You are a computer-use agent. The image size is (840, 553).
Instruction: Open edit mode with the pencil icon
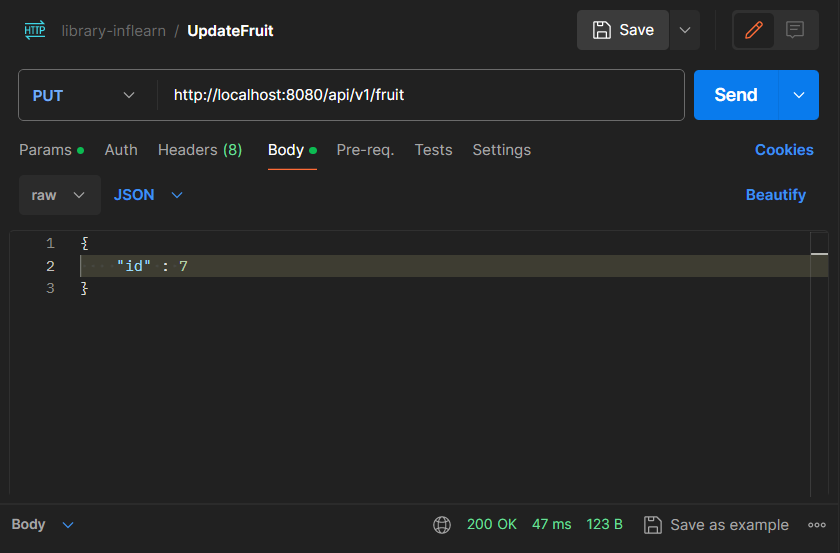point(754,30)
